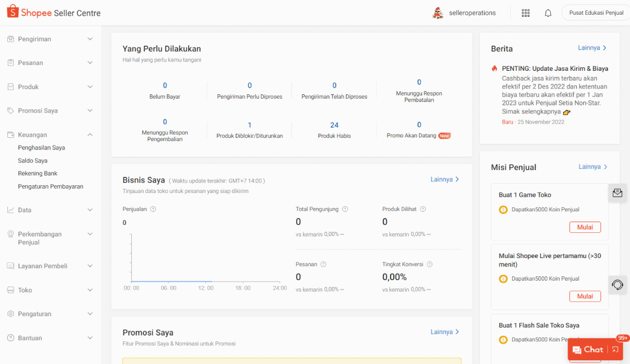Viewport: 630px width, 364px height.
Task: Click the selleroperations profile avatar
Action: pyautogui.click(x=438, y=13)
